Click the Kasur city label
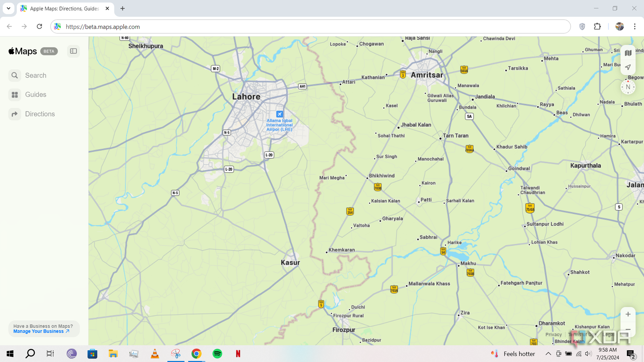The width and height of the screenshot is (644, 362). (290, 263)
